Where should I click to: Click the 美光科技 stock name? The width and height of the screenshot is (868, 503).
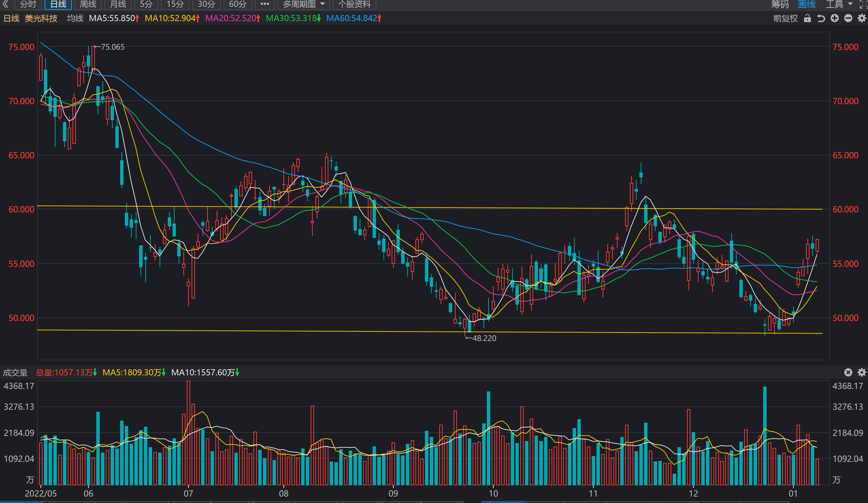pyautogui.click(x=41, y=18)
